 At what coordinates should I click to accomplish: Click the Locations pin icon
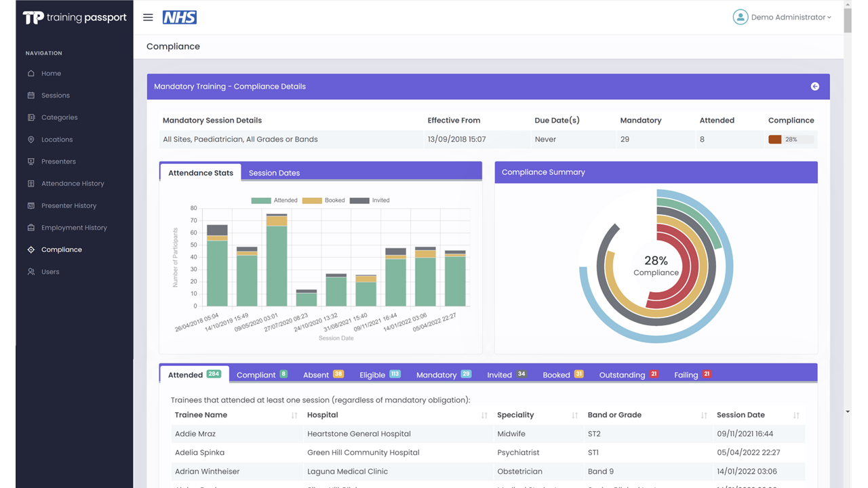click(x=31, y=140)
